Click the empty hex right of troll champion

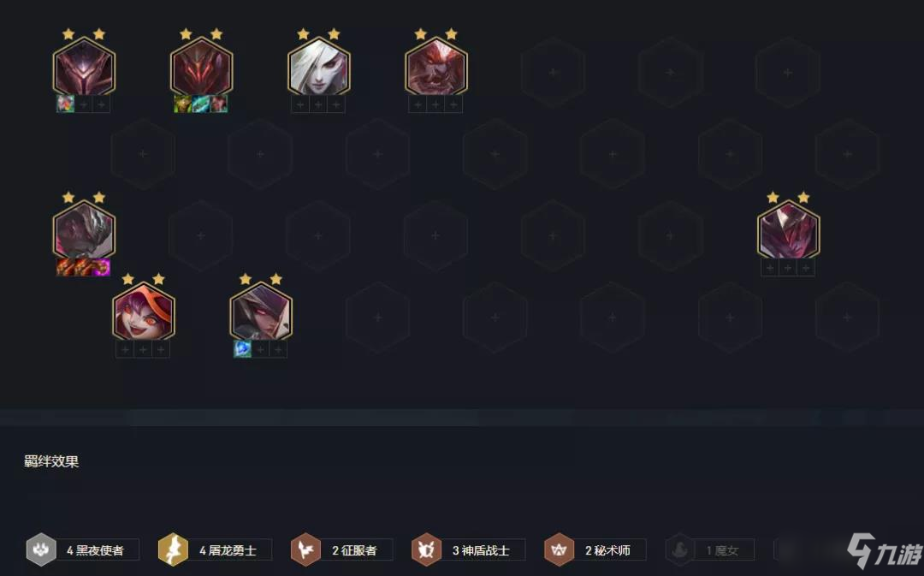[553, 72]
